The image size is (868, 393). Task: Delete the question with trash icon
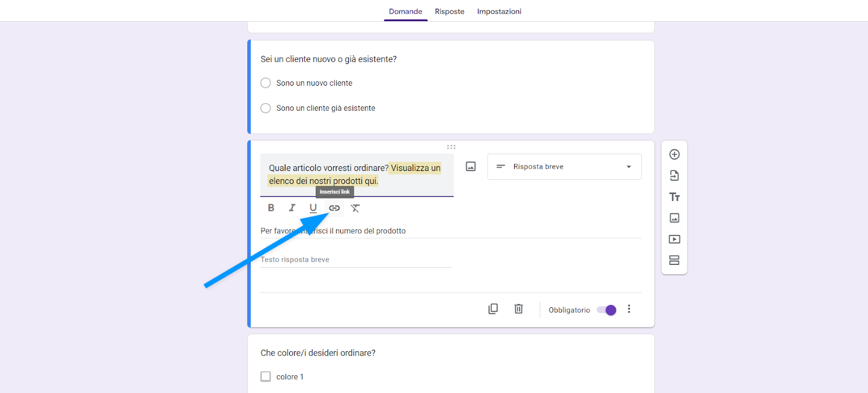click(519, 309)
